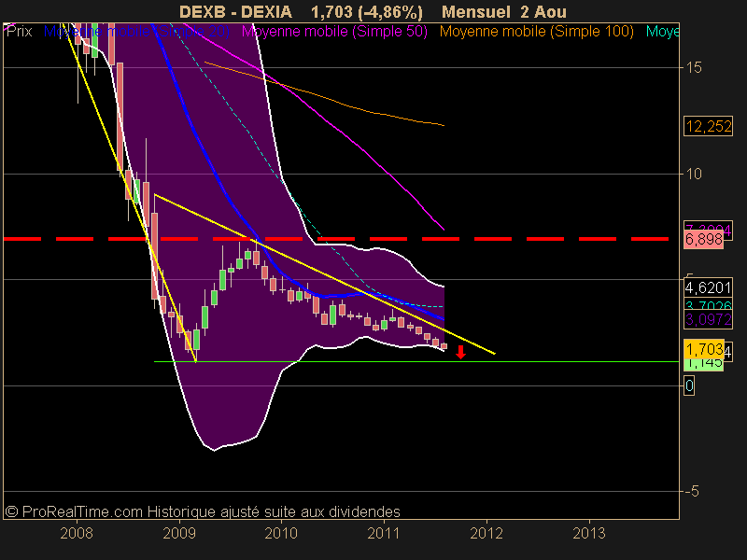Click the red 6,898 price level label
This screenshot has width=747, height=560.
coord(704,239)
